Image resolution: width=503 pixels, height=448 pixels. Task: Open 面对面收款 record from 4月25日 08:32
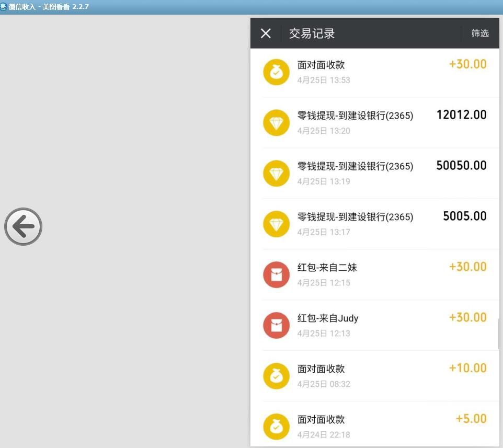click(x=375, y=376)
